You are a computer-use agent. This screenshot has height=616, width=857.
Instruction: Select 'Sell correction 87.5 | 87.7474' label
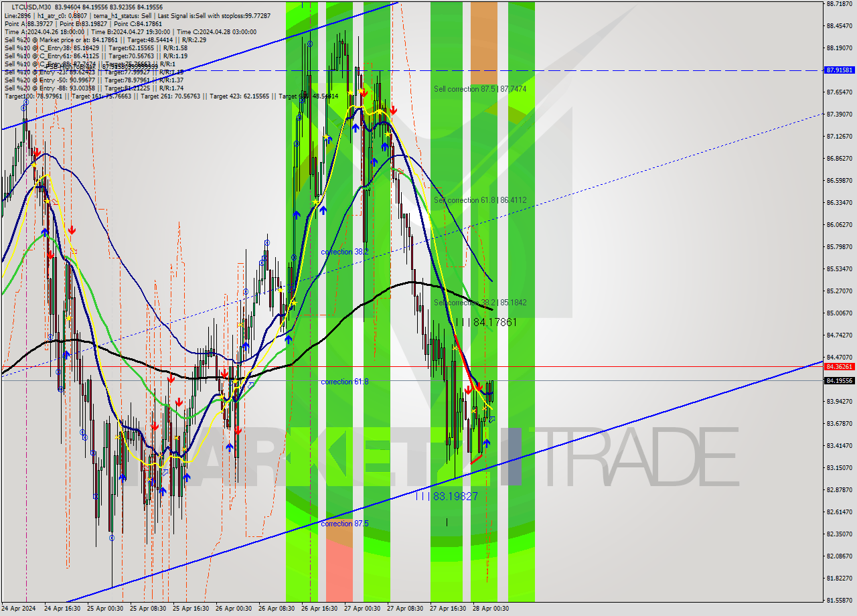point(479,88)
